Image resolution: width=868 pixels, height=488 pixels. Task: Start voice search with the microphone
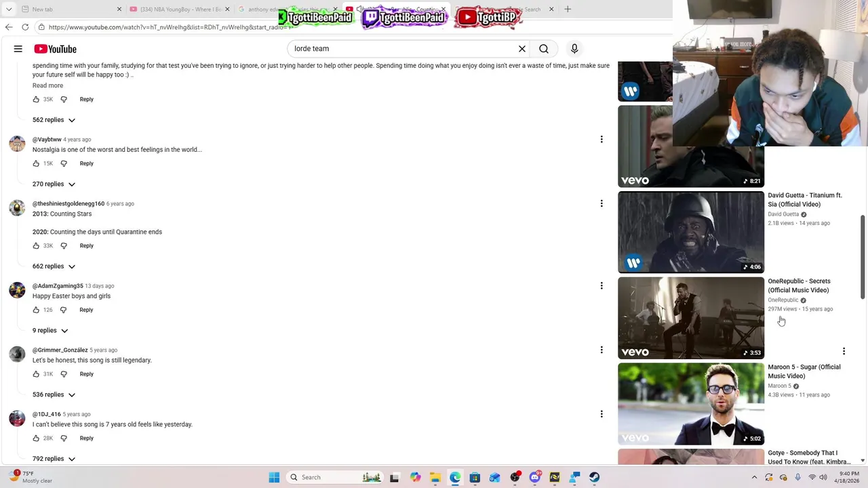(574, 49)
